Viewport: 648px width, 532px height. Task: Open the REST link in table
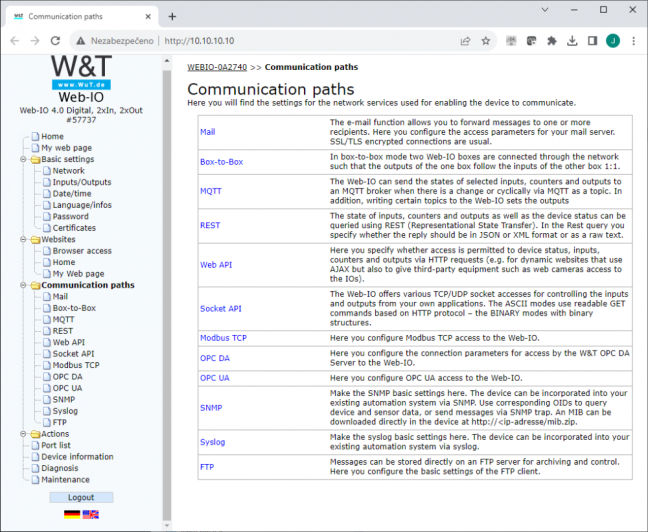210,225
